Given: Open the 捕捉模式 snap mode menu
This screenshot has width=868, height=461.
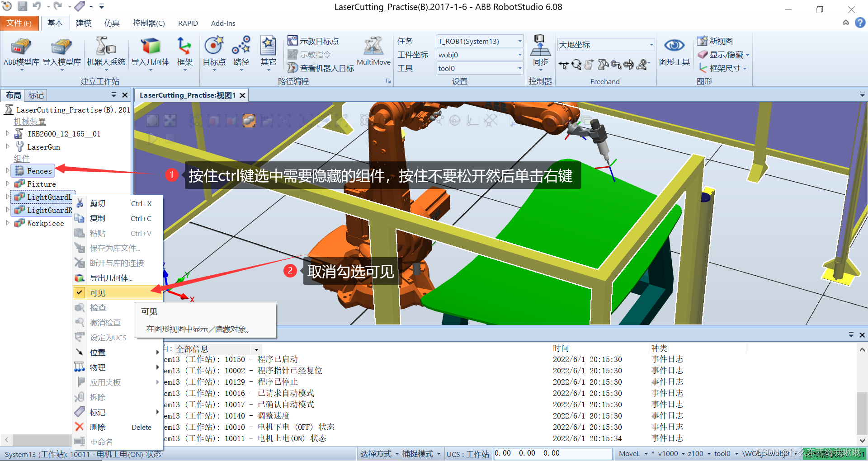Looking at the screenshot, I should tap(421, 454).
